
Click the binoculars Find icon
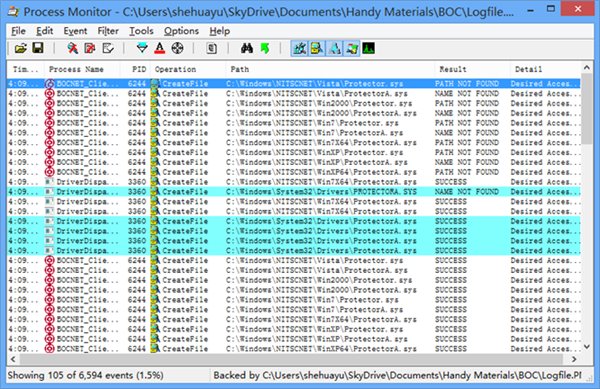pos(247,48)
